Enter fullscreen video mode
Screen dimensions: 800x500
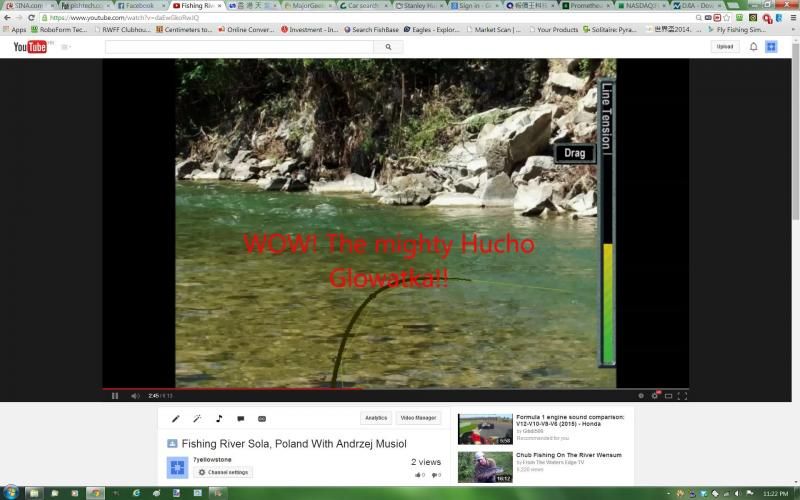click(682, 396)
